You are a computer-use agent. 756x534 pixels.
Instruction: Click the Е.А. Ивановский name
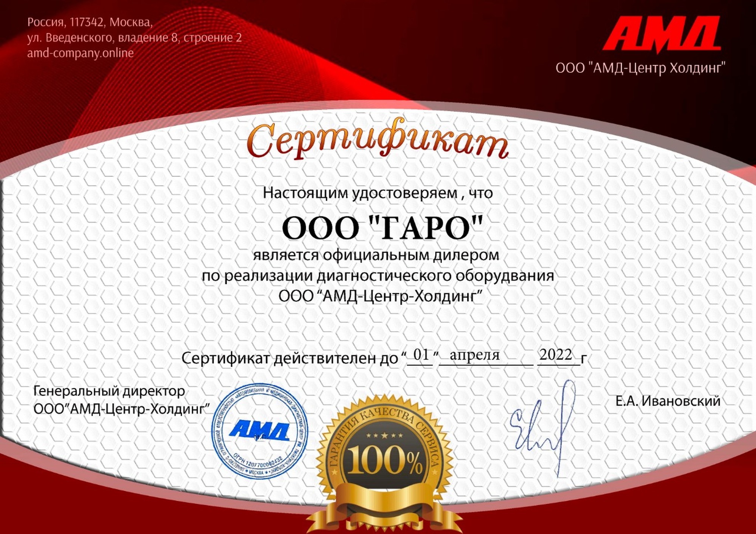pyautogui.click(x=668, y=401)
